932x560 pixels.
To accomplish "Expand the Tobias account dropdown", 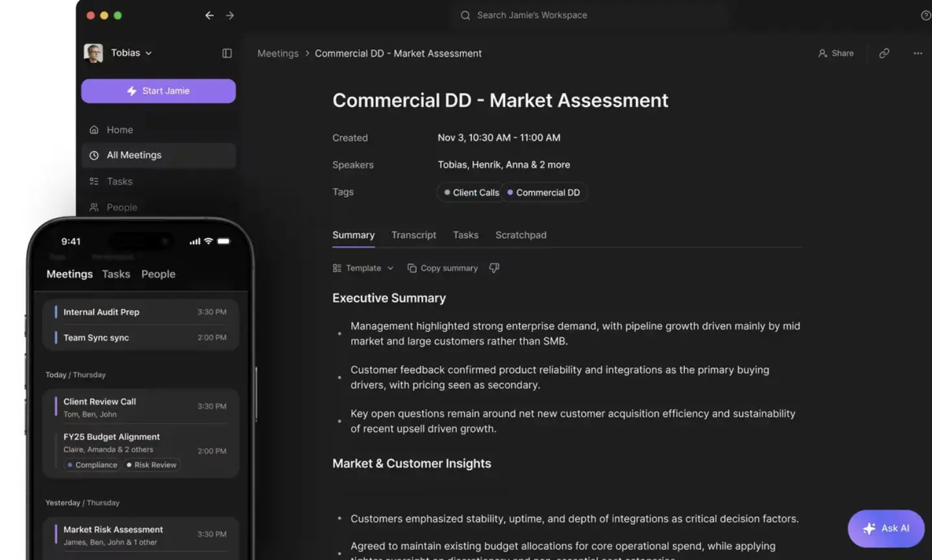I will point(149,53).
